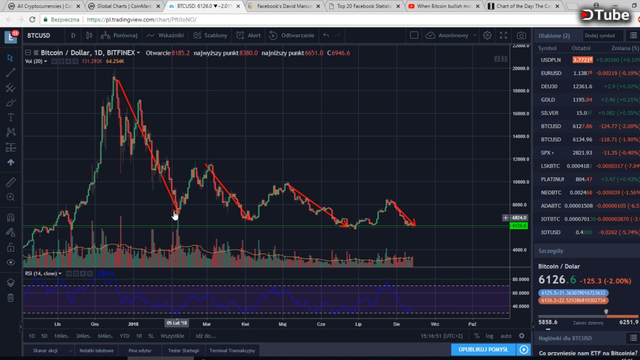Viewport: 640px width, 360px height.
Task: Click the redo arrow
Action: coord(338,36)
